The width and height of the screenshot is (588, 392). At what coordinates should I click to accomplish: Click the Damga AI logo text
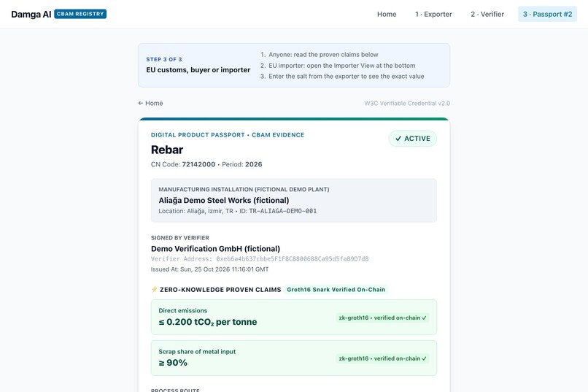(x=31, y=15)
